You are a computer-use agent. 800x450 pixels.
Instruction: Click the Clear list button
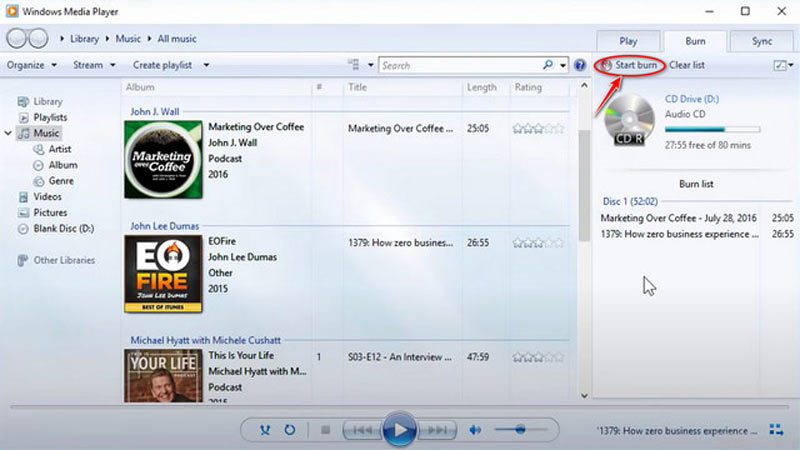tap(687, 65)
